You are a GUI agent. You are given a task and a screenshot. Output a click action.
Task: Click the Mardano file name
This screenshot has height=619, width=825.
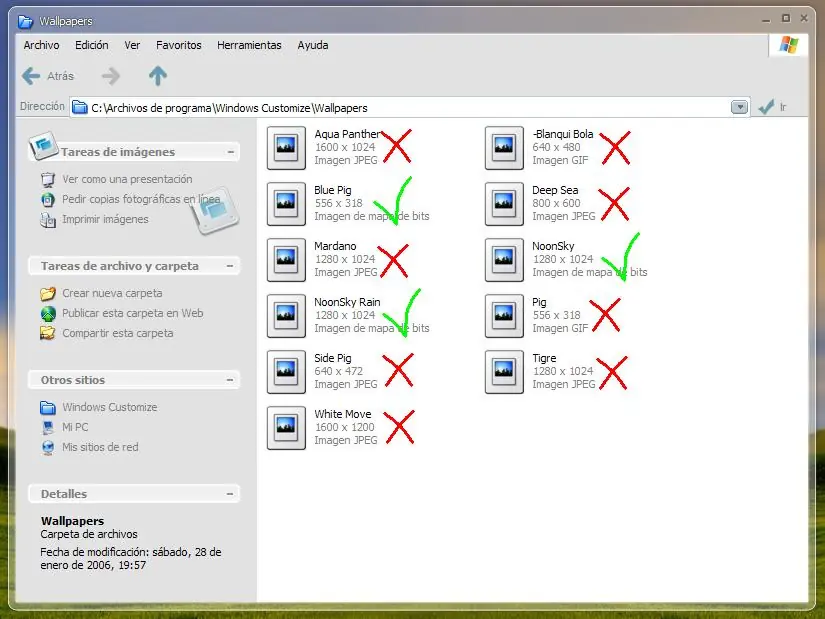coord(335,246)
